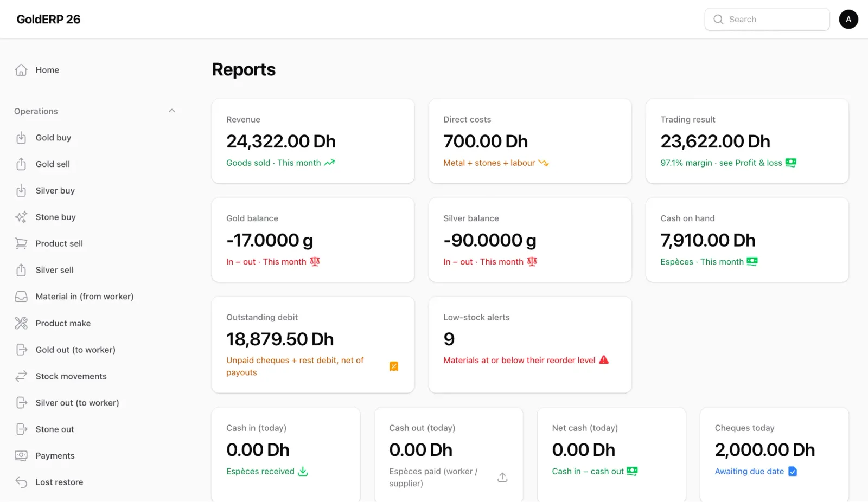Viewport: 868px width, 502px height.
Task: Click the Lost restore undo icon
Action: 21,482
